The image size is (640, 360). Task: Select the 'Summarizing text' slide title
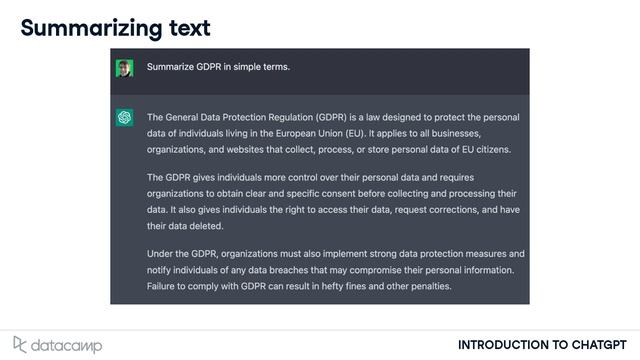click(x=116, y=28)
